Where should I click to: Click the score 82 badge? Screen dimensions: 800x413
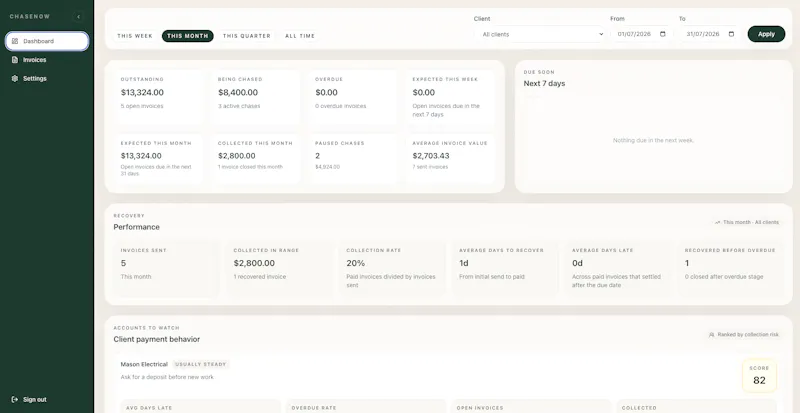(759, 376)
